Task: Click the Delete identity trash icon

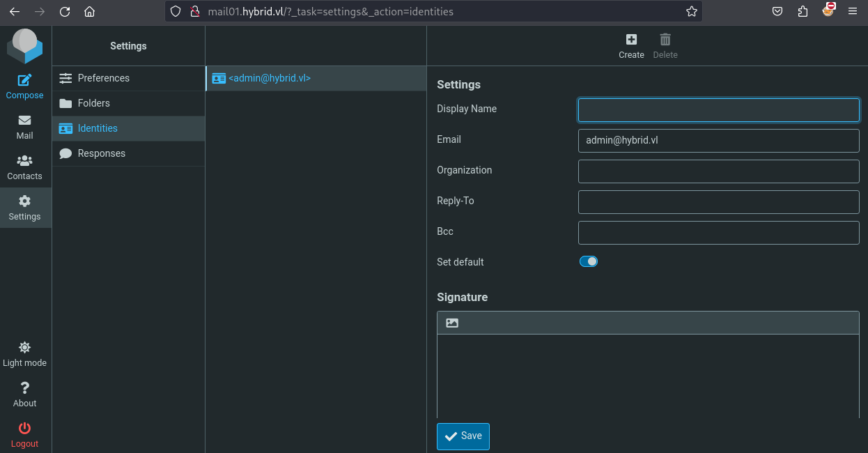Action: tap(665, 46)
